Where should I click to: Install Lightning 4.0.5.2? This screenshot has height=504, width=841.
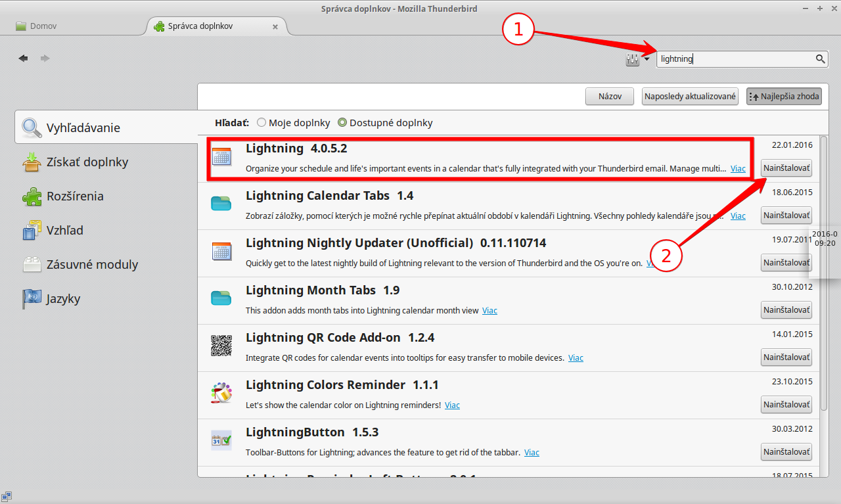[x=786, y=168]
